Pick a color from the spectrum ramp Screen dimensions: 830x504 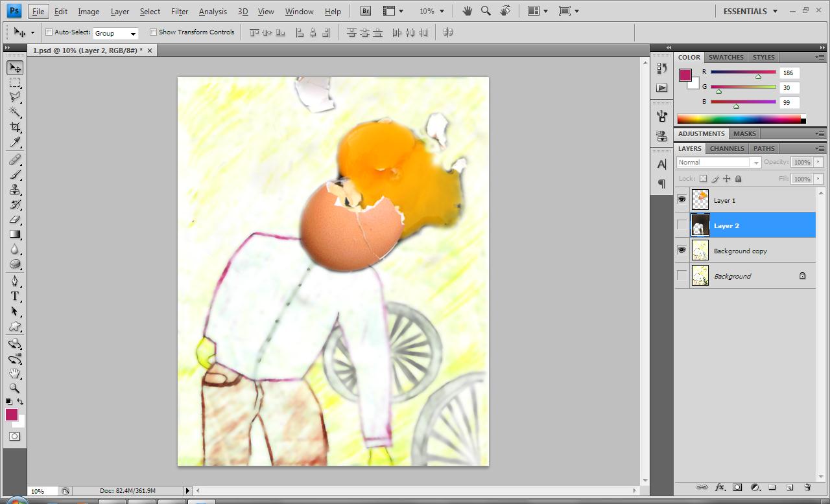(739, 119)
